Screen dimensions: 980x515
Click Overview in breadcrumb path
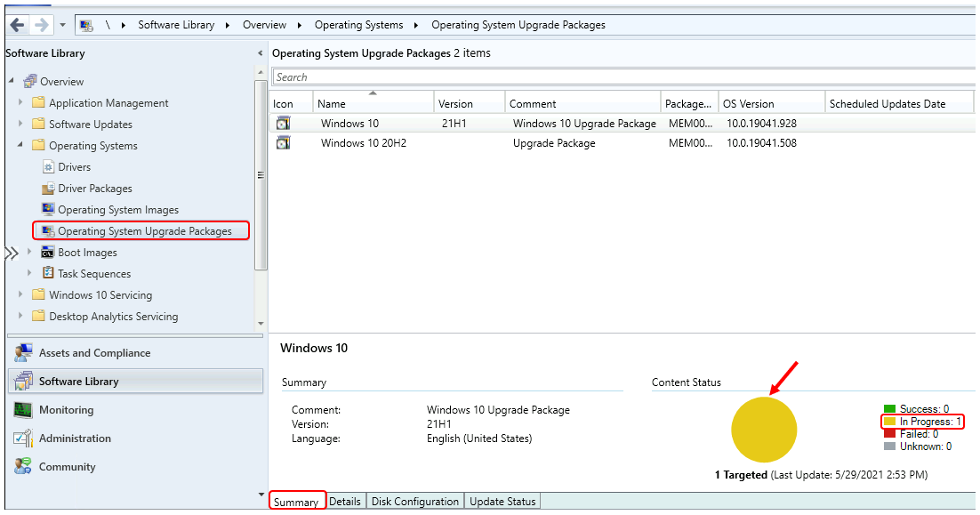[x=264, y=25]
